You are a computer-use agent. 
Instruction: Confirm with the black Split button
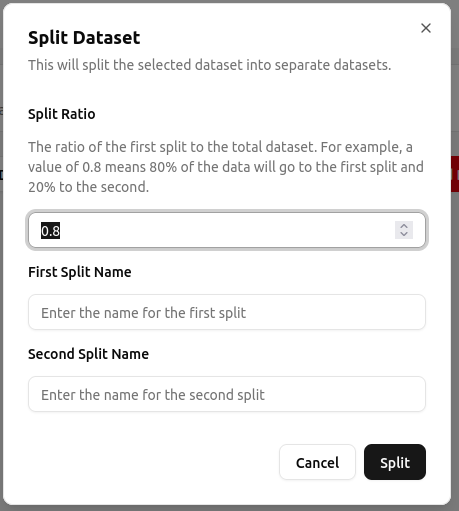click(395, 462)
